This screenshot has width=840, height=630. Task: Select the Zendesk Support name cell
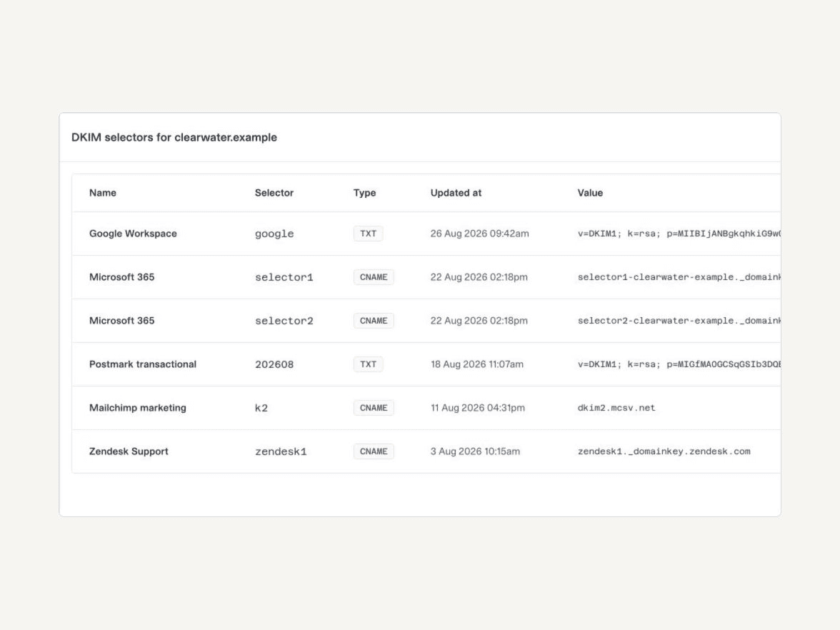pos(129,451)
